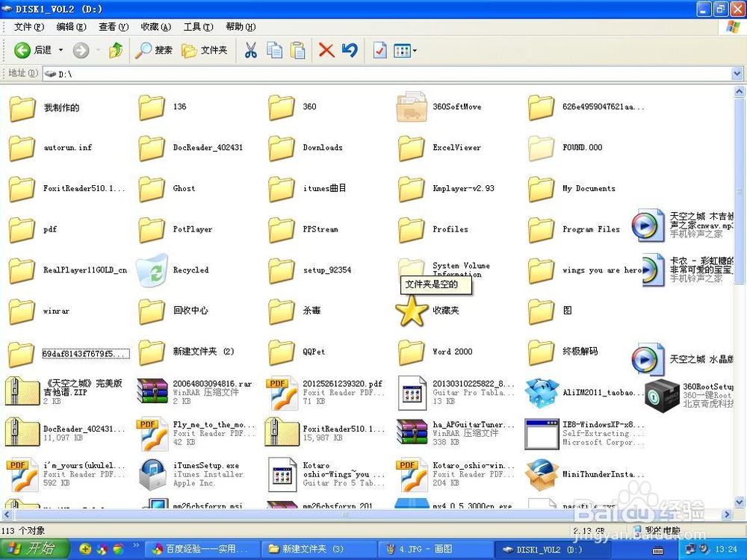Screen dimensions: 747x560
Task: Select the 360RootSetup box icon
Action: tap(662, 395)
